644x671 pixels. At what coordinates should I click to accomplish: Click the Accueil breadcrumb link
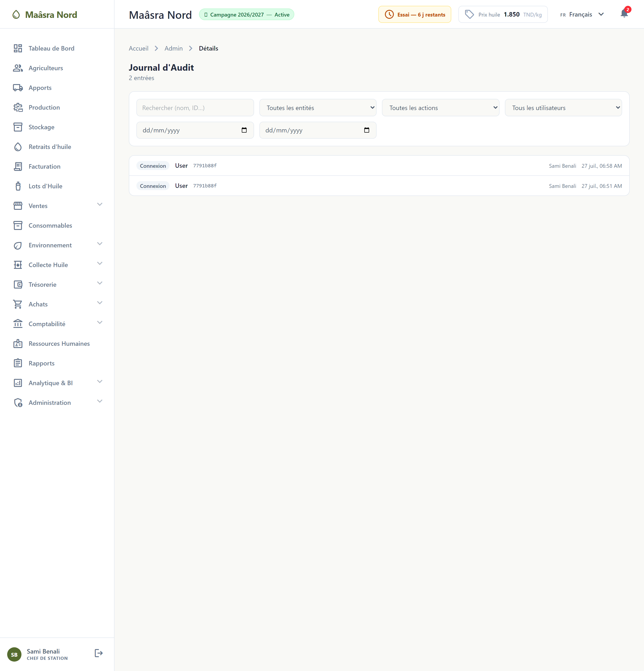[139, 48]
